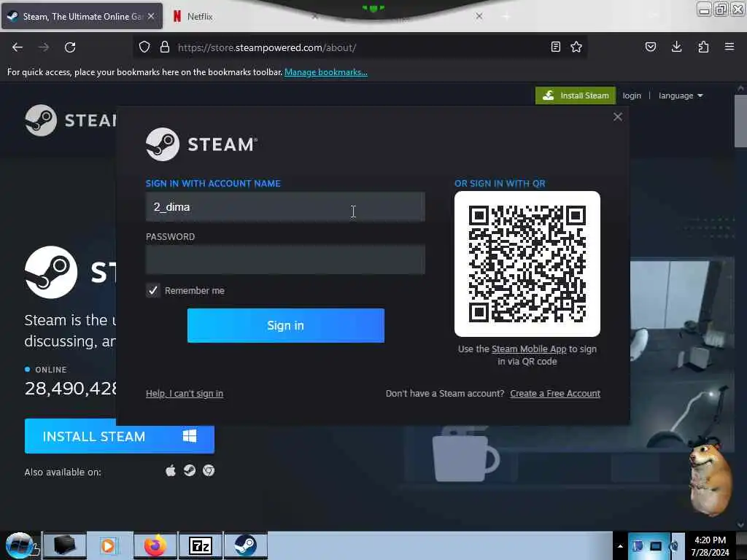
Task: Select the Steam store tab
Action: coord(82,16)
